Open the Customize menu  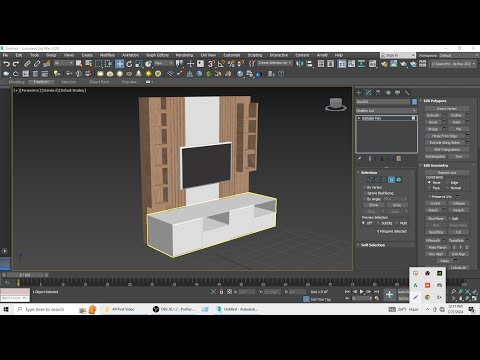232,55
